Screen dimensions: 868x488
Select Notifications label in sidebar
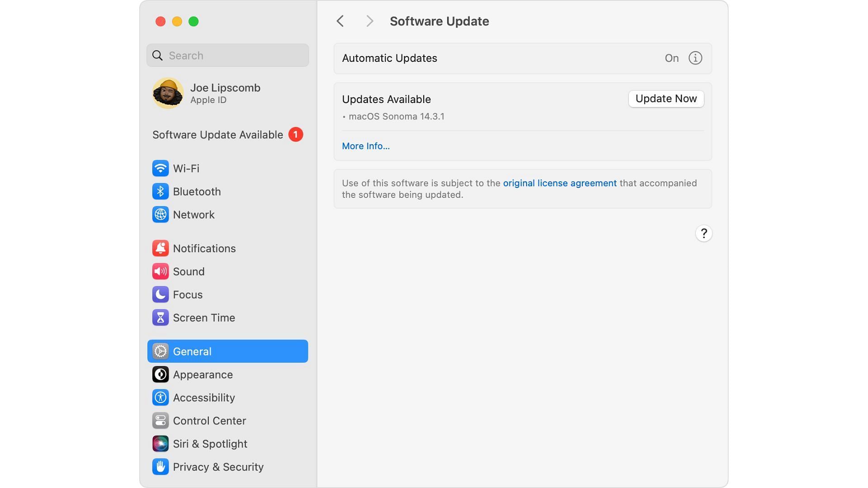[204, 249]
